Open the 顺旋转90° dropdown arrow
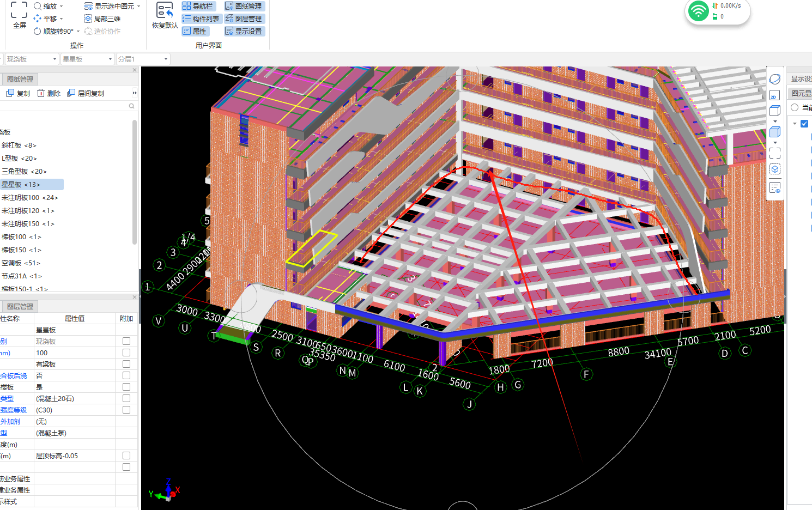This screenshot has height=510, width=812. point(78,32)
